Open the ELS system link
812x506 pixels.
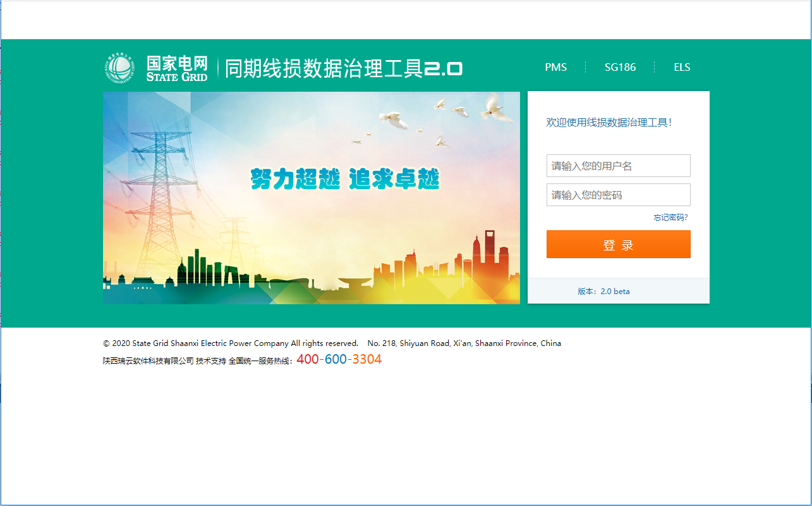[682, 67]
